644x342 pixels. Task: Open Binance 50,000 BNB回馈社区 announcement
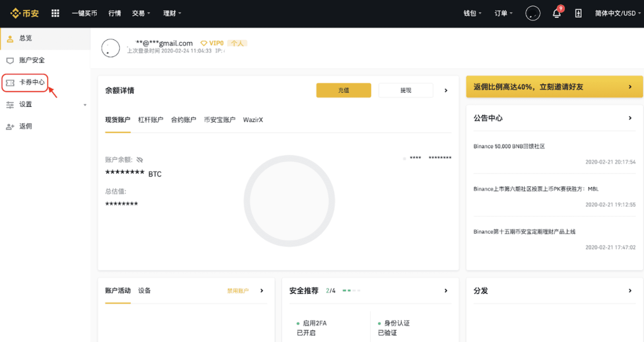509,146
